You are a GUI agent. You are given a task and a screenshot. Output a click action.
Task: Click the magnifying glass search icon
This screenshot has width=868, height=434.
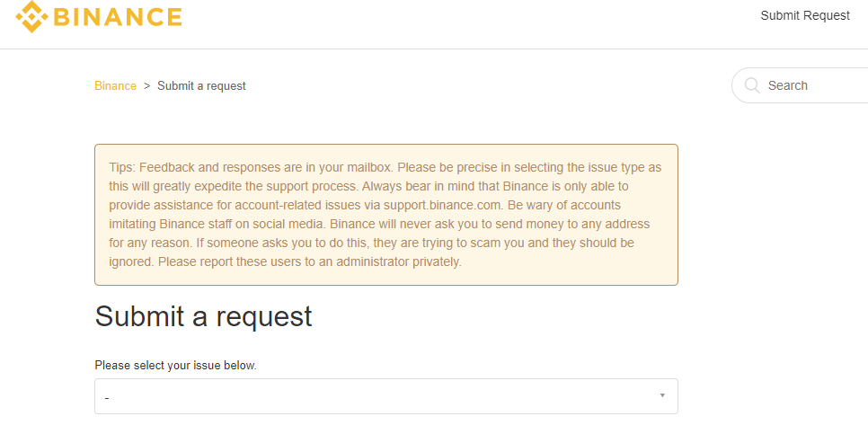point(752,85)
